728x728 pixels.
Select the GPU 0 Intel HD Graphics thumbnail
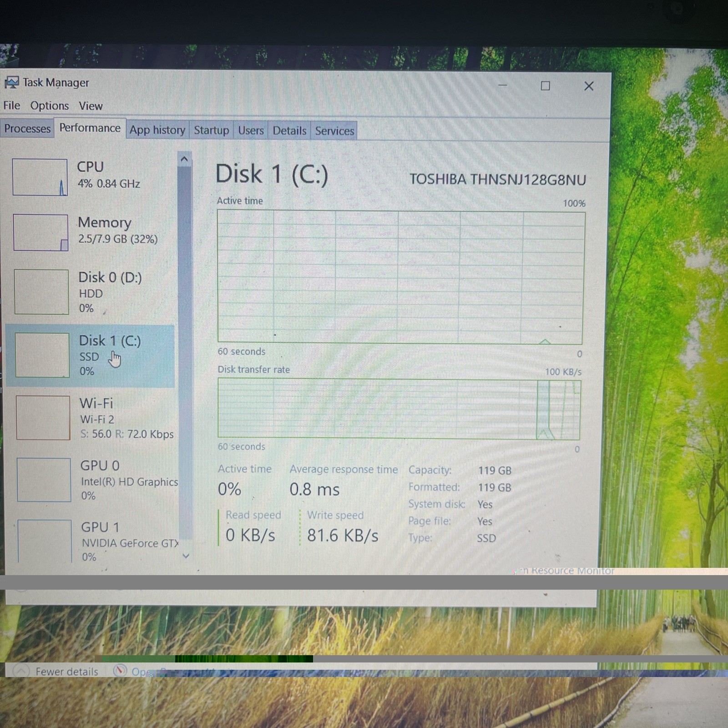[44, 480]
